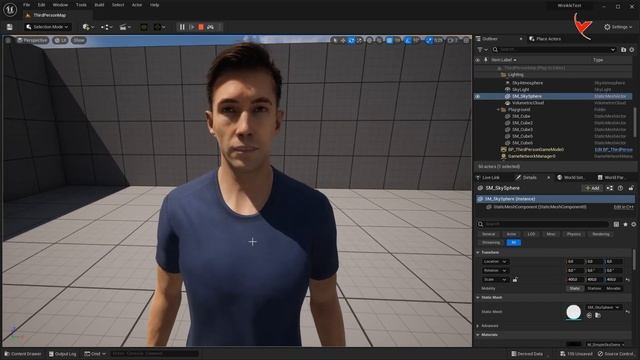
Task: Select SM_Cube2 in the Outliner
Action: tap(522, 123)
